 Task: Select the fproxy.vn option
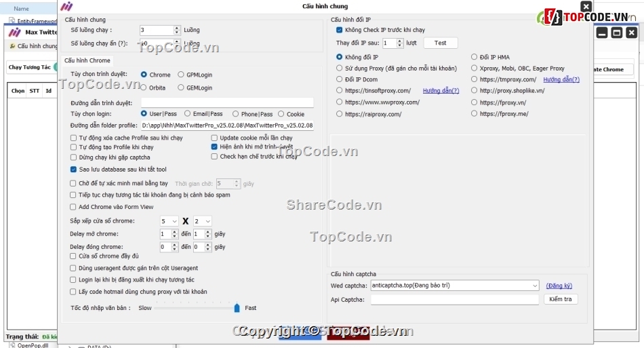pyautogui.click(x=474, y=102)
